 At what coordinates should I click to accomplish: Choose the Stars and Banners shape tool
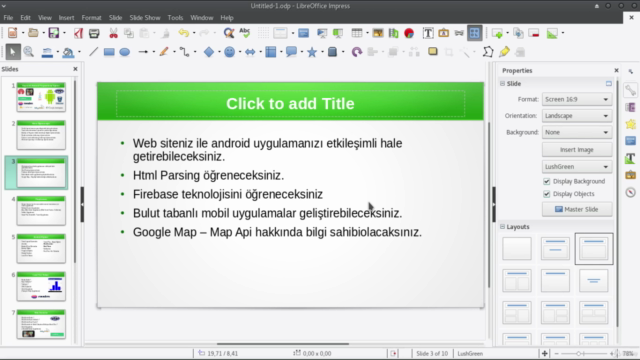point(312,52)
